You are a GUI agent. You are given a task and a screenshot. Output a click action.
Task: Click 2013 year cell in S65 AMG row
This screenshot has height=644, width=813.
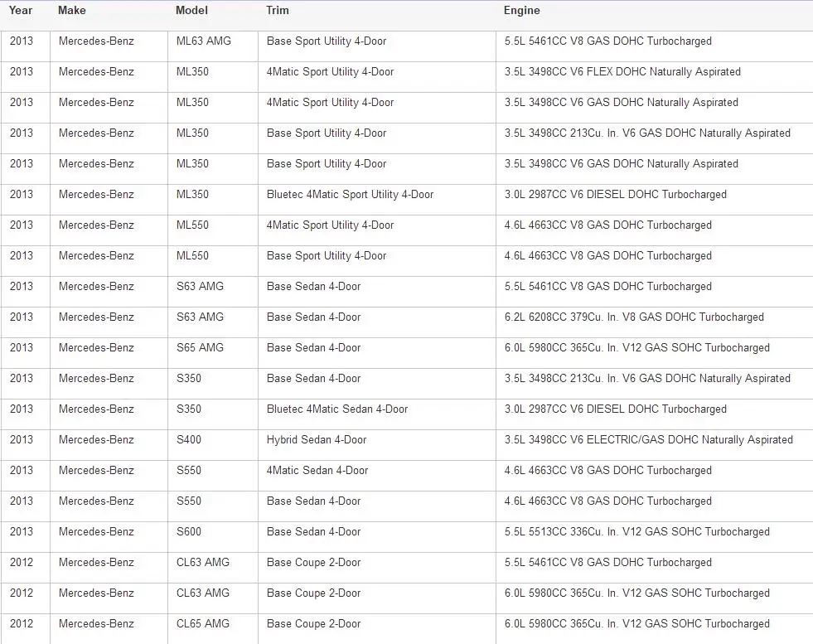coord(25,352)
